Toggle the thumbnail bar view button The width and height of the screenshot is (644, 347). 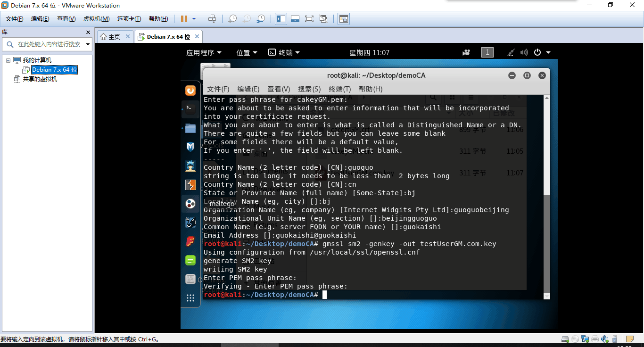pyautogui.click(x=295, y=19)
